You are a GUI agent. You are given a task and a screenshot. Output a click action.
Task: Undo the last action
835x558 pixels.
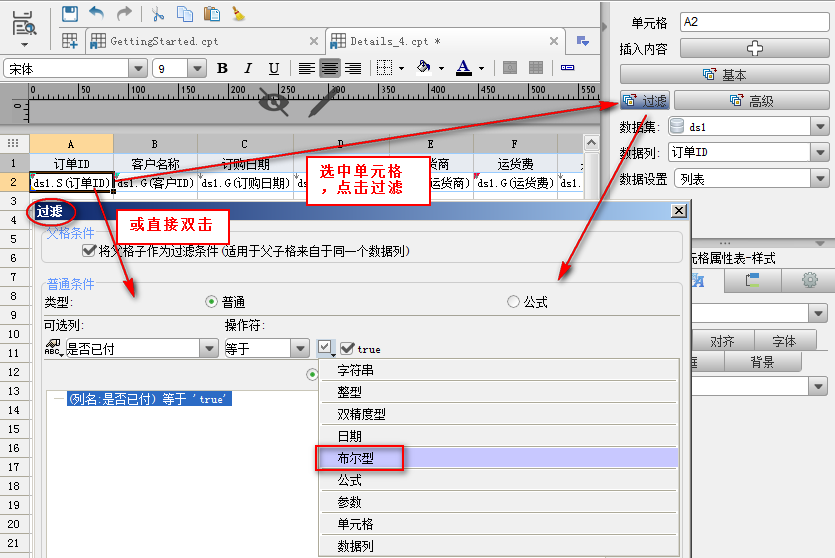(96, 13)
